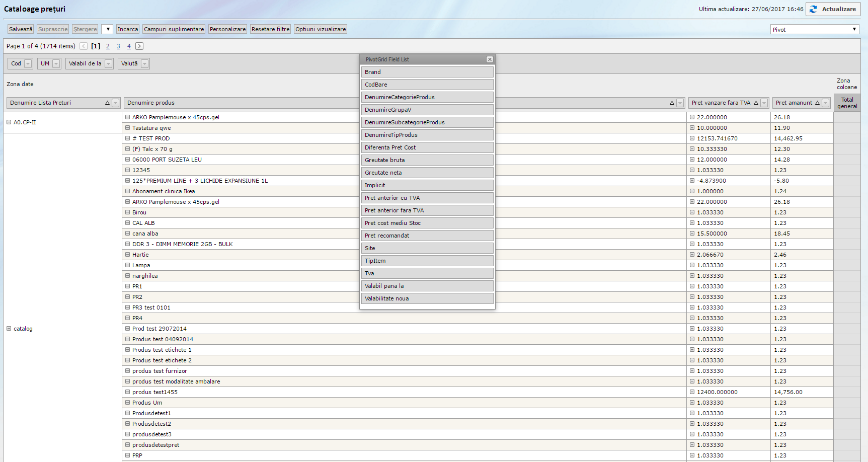Open filter icon on UM field
Screen dimensions: 868x462
[56, 64]
